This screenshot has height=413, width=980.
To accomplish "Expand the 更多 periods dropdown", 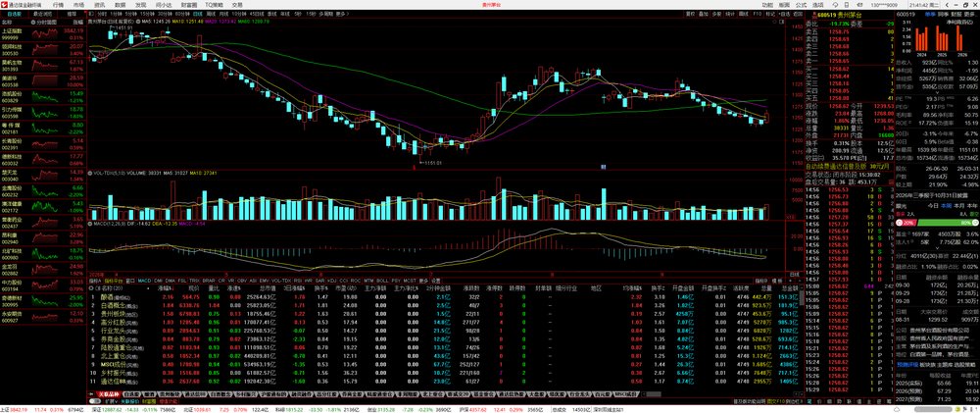I will pos(341,14).
